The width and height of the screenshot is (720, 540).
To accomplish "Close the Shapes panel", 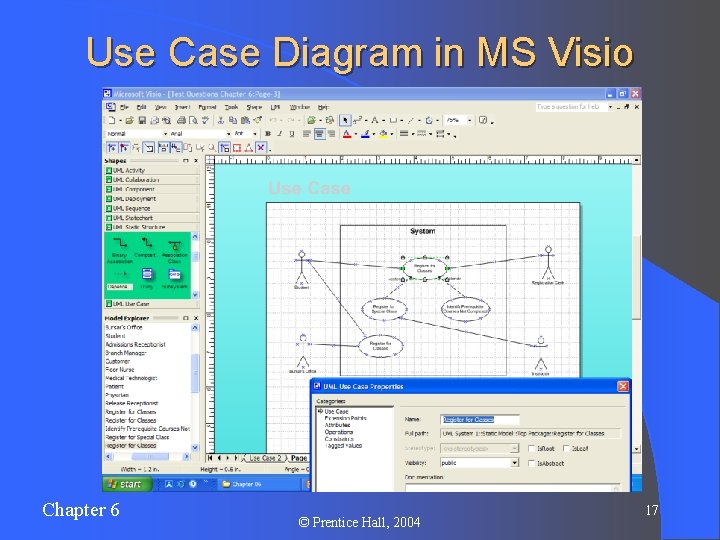I will click(196, 161).
